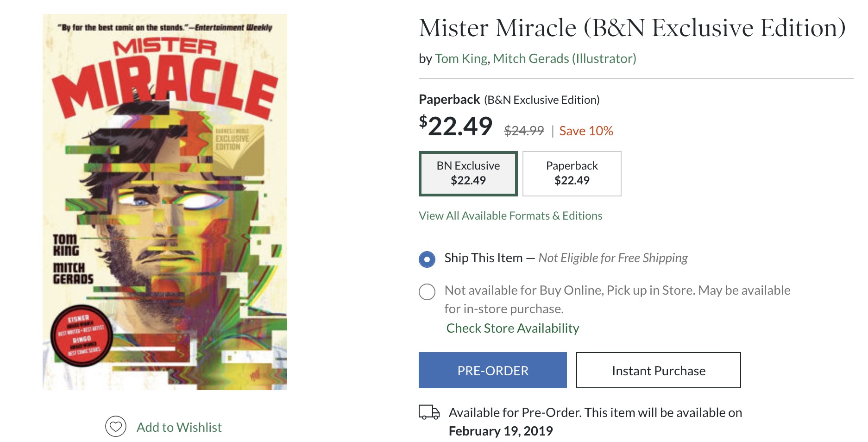This screenshot has height=442, width=868.
Task: Click the Instant Purchase button
Action: point(658,370)
